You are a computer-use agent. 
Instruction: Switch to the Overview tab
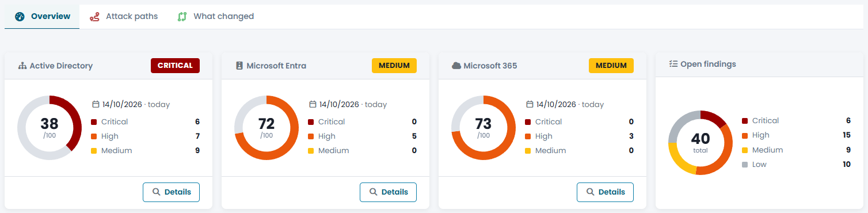[x=42, y=17]
